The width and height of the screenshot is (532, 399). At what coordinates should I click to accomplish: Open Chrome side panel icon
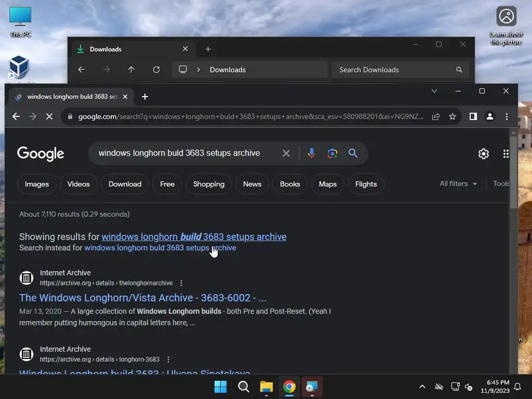(x=473, y=117)
